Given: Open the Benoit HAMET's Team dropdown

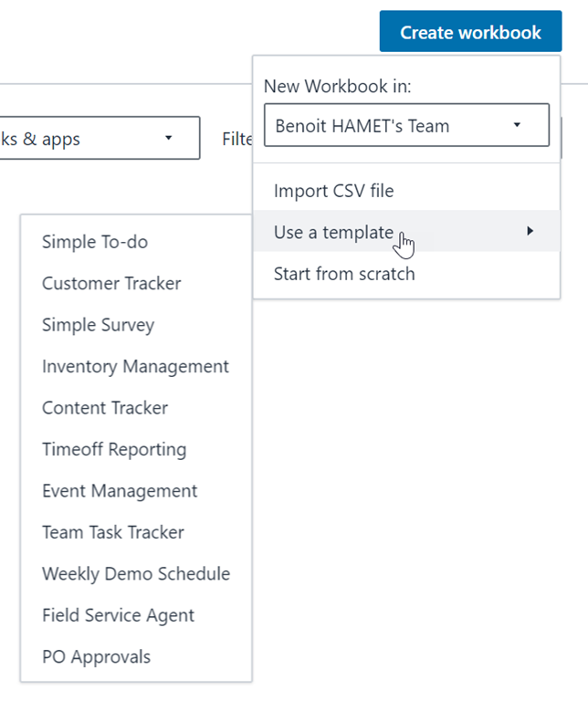Looking at the screenshot, I should click(405, 125).
